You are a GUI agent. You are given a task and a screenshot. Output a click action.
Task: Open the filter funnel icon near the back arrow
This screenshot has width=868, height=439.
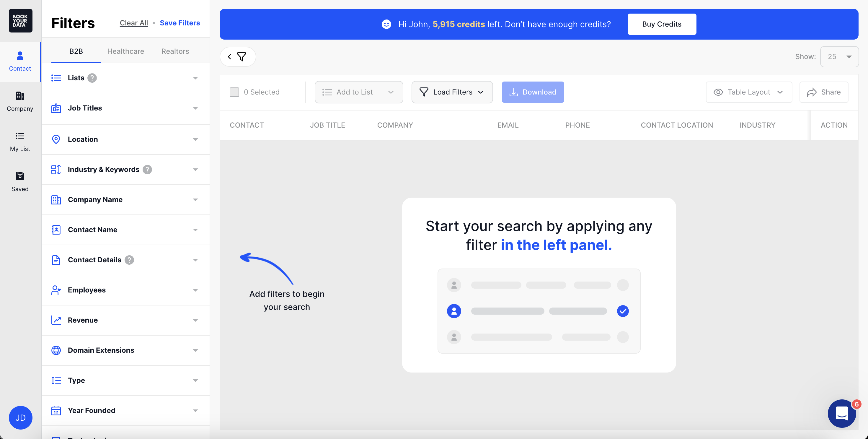coord(241,57)
